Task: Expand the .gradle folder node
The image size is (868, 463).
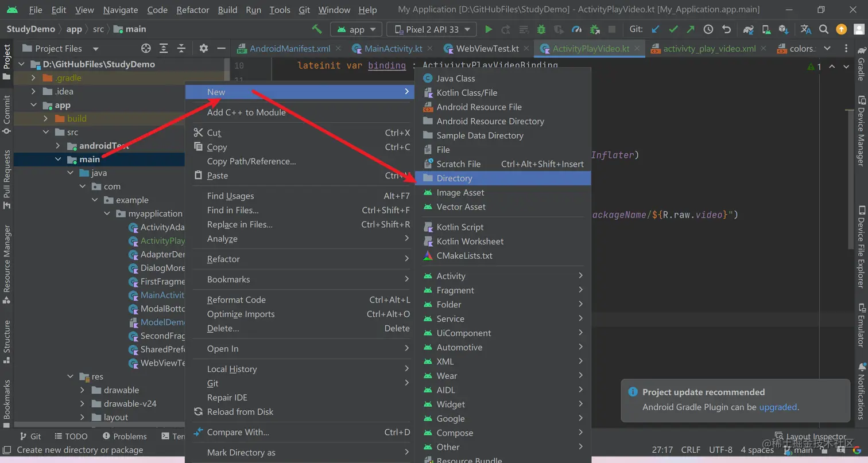Action: (34, 78)
